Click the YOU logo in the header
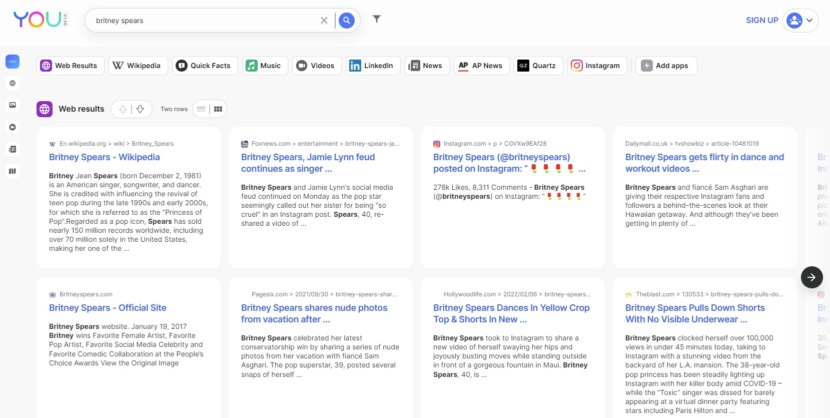830x418 pixels. click(41, 20)
